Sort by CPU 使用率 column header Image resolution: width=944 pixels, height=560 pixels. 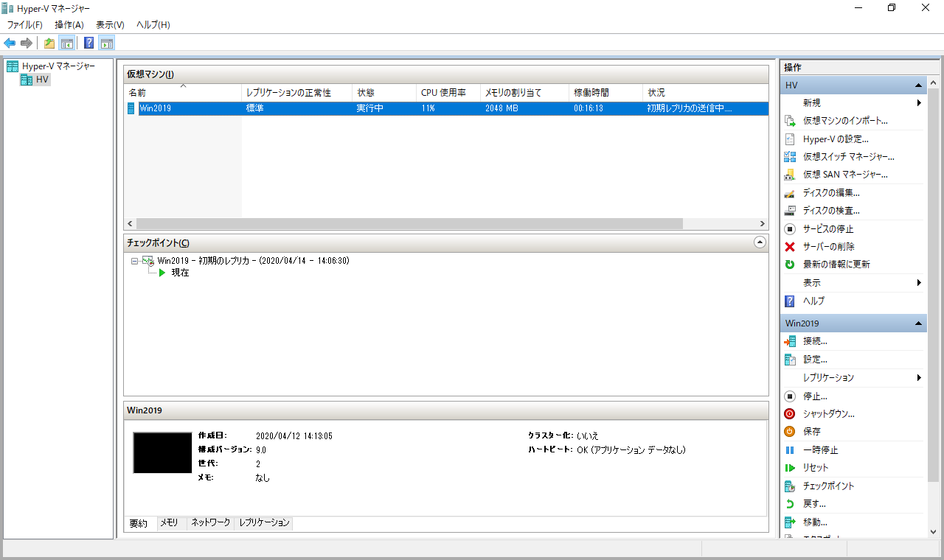pyautogui.click(x=448, y=93)
